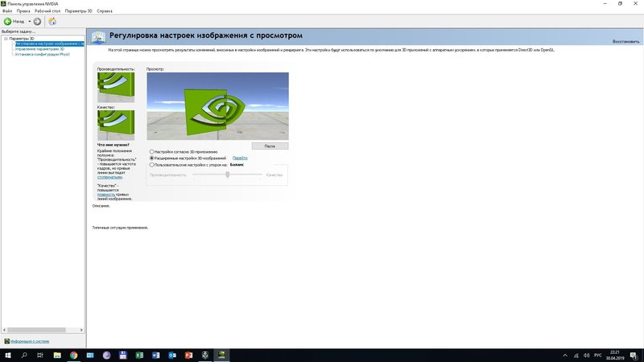Show hidden tray icons chevron
This screenshot has height=362, width=644.
pyautogui.click(x=565, y=356)
